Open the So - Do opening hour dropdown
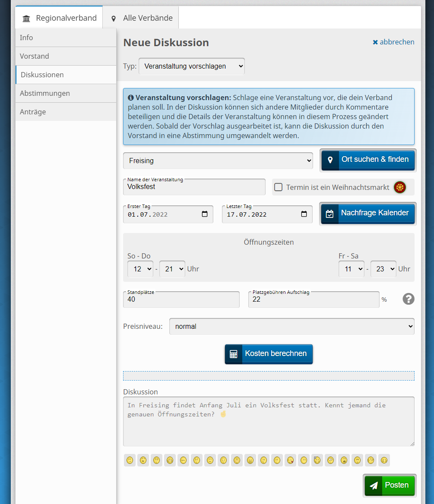 tap(140, 269)
